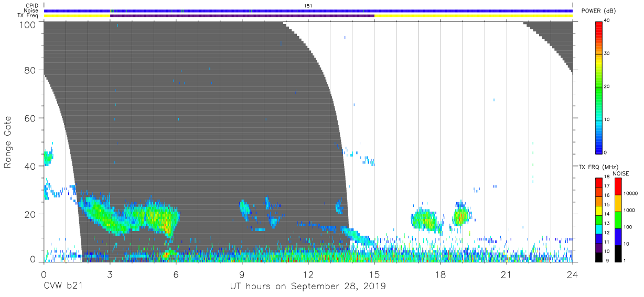
Task: Click the x-axis tick label '15'
Action: [374, 274]
